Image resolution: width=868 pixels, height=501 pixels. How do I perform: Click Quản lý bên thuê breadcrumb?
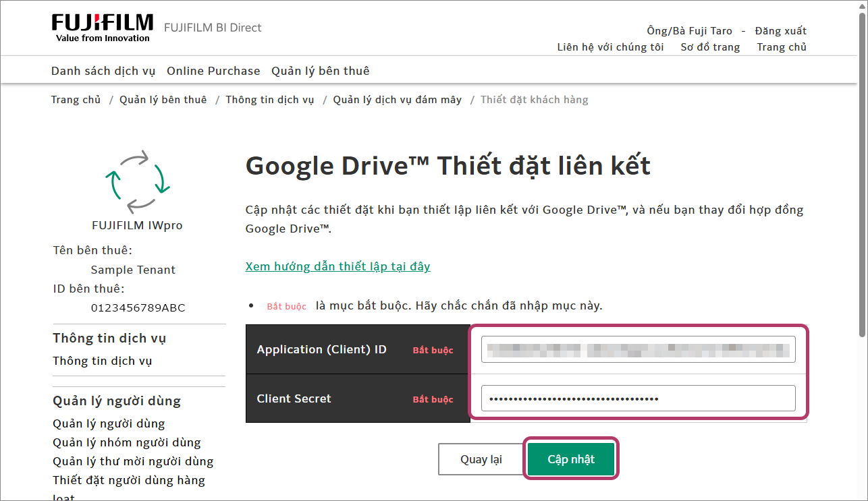[x=163, y=100]
